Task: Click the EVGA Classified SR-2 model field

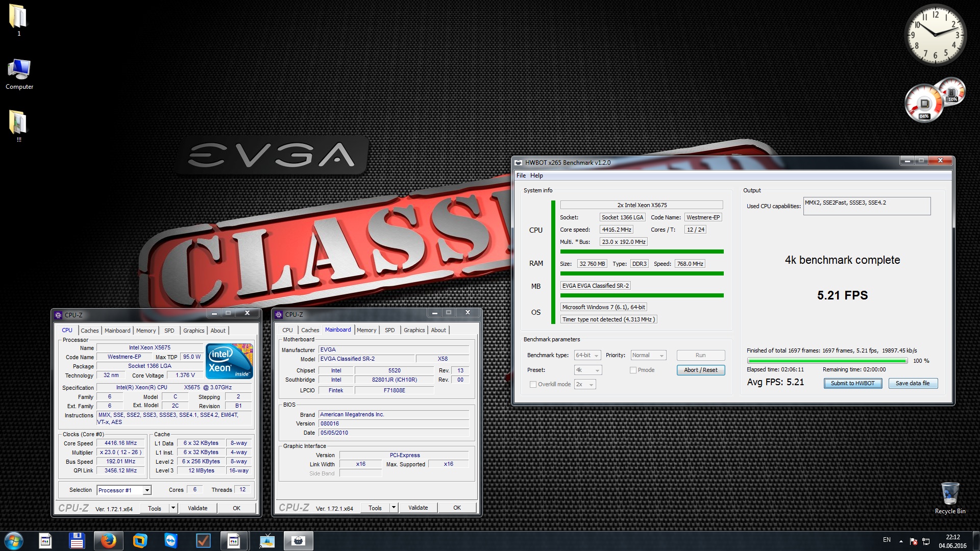Action: coord(367,359)
